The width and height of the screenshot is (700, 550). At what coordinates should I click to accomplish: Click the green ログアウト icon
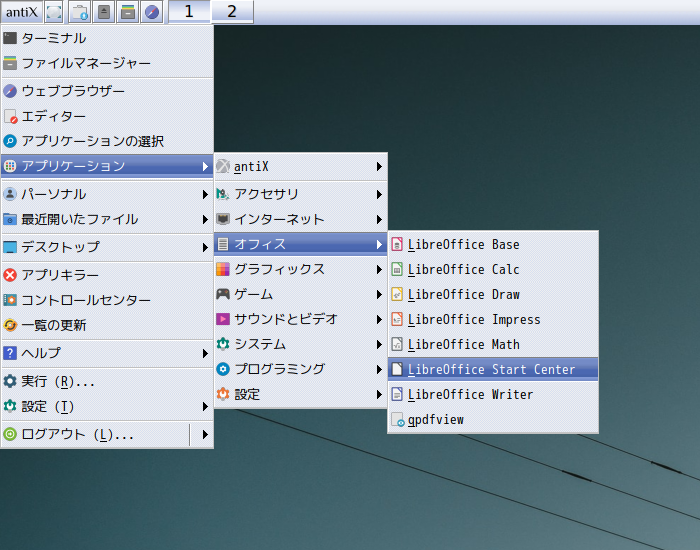[10, 434]
